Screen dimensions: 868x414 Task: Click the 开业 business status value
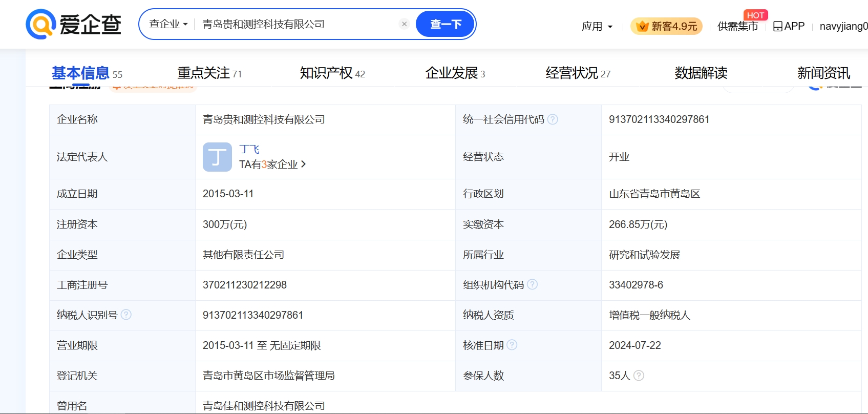[619, 157]
